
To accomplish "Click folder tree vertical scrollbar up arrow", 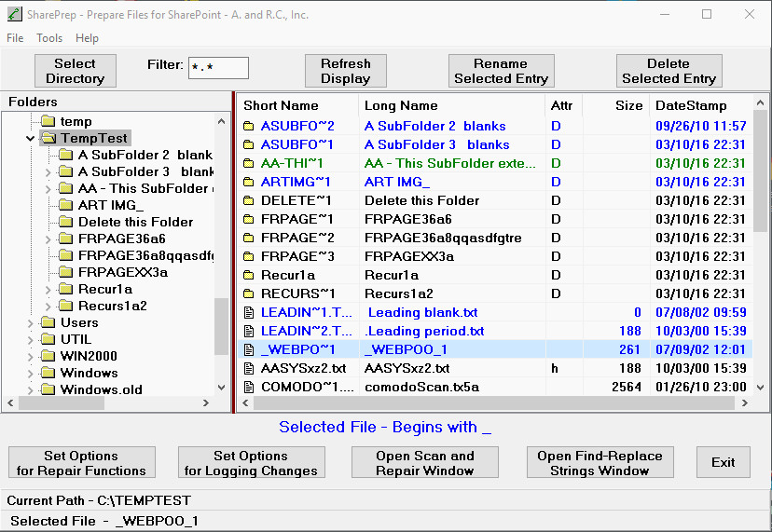I will point(222,121).
